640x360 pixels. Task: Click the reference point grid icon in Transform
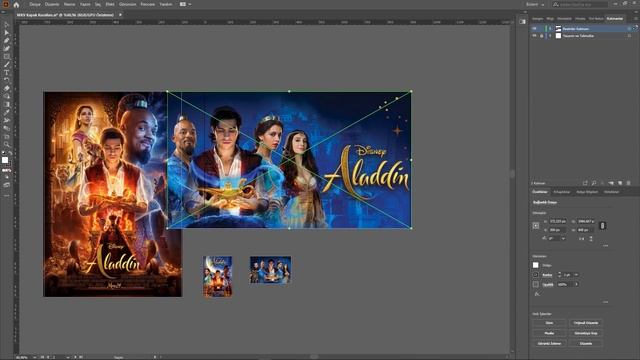536,225
